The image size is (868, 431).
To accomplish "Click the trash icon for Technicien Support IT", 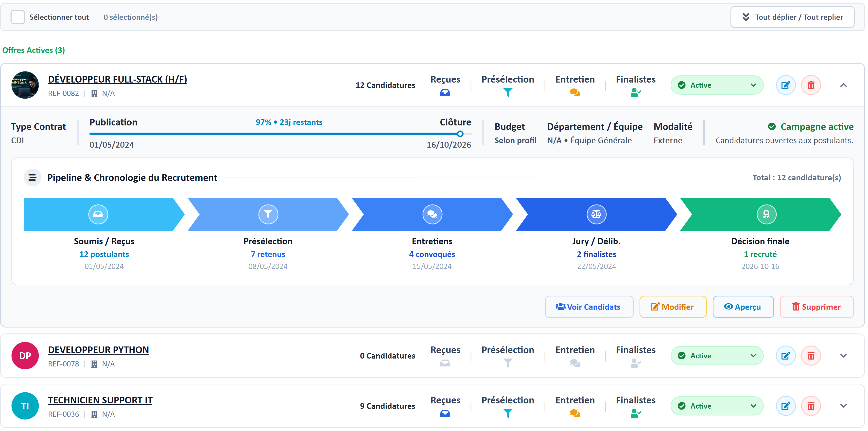I will coord(811,406).
